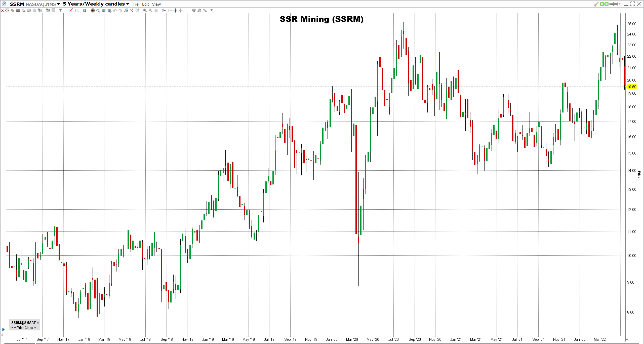This screenshot has width=644, height=344.
Task: Select the single trendline drawing tool
Action: point(132,10)
